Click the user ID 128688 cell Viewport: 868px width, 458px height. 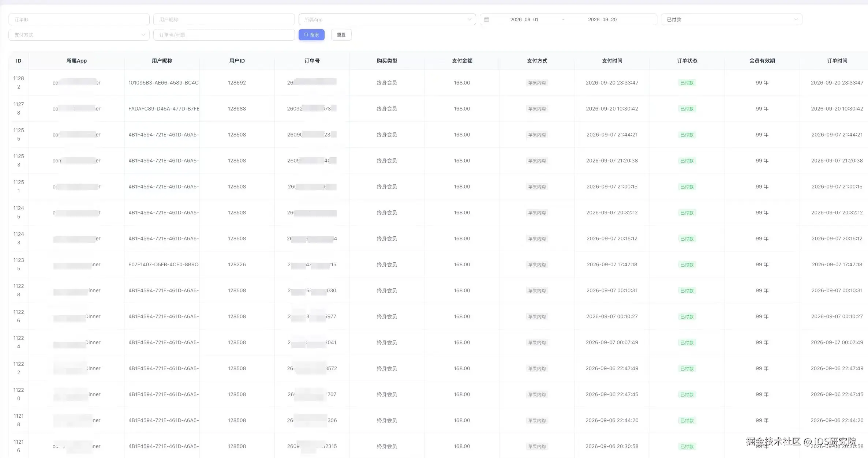(237, 109)
